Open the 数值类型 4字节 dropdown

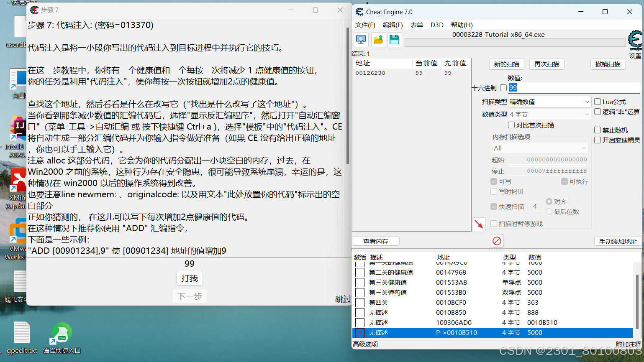pos(549,114)
